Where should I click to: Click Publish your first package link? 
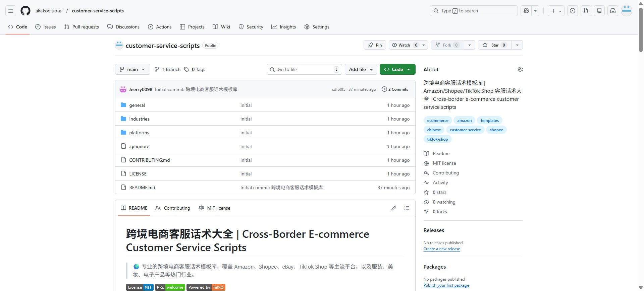446,285
